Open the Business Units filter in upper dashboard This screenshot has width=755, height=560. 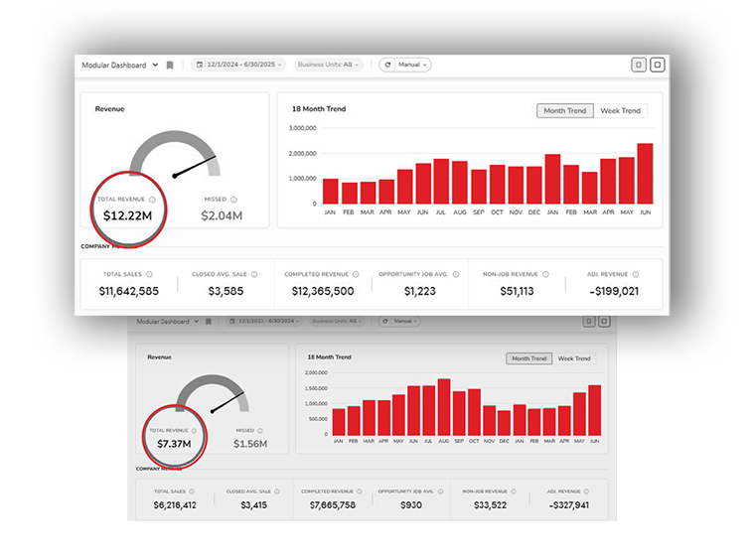(328, 65)
